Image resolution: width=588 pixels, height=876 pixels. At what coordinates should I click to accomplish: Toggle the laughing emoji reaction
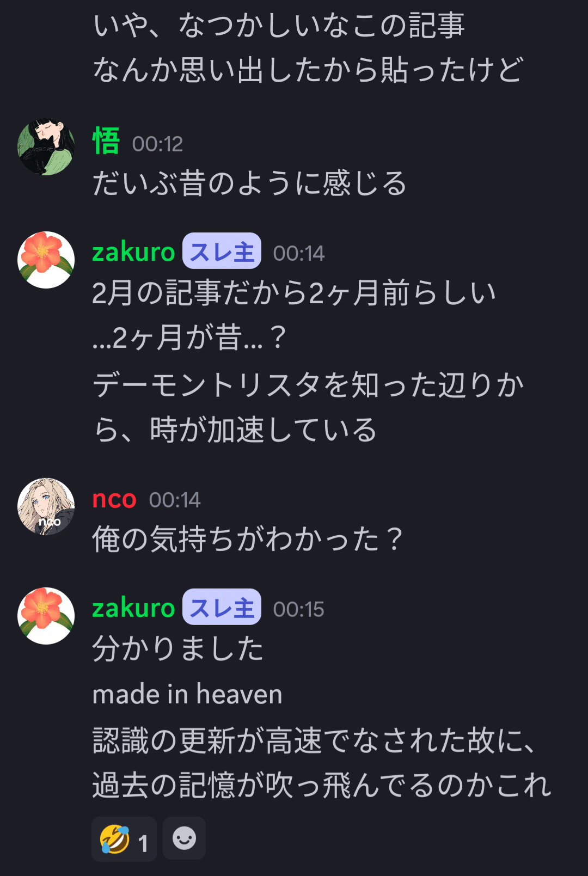pyautogui.click(x=124, y=839)
